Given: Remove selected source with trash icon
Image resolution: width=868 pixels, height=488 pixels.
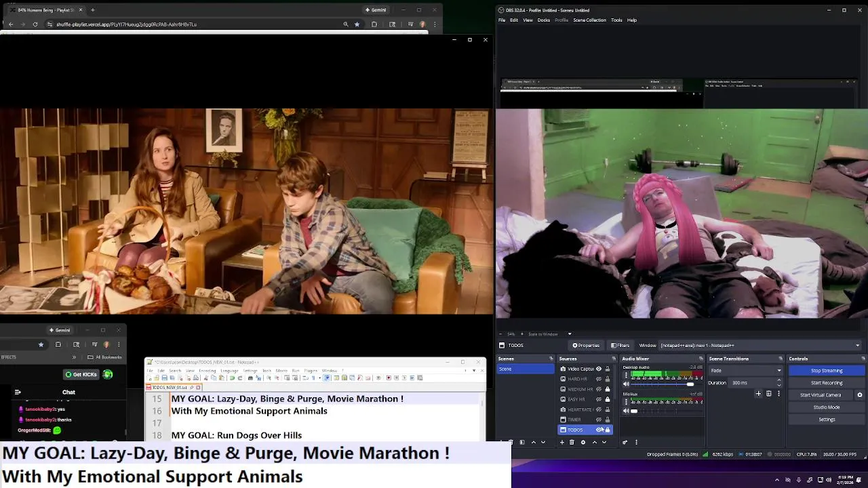Looking at the screenshot, I should (x=572, y=443).
